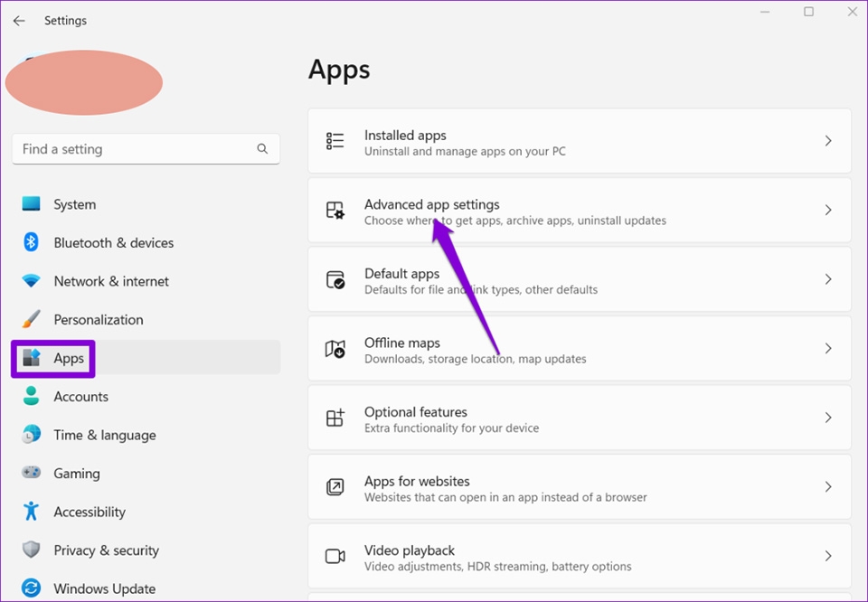Click the Accounts person icon
The width and height of the screenshot is (868, 602).
click(x=31, y=396)
